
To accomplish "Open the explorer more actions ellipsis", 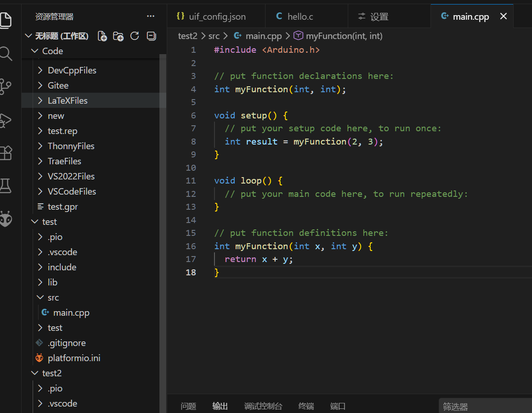I will point(151,16).
